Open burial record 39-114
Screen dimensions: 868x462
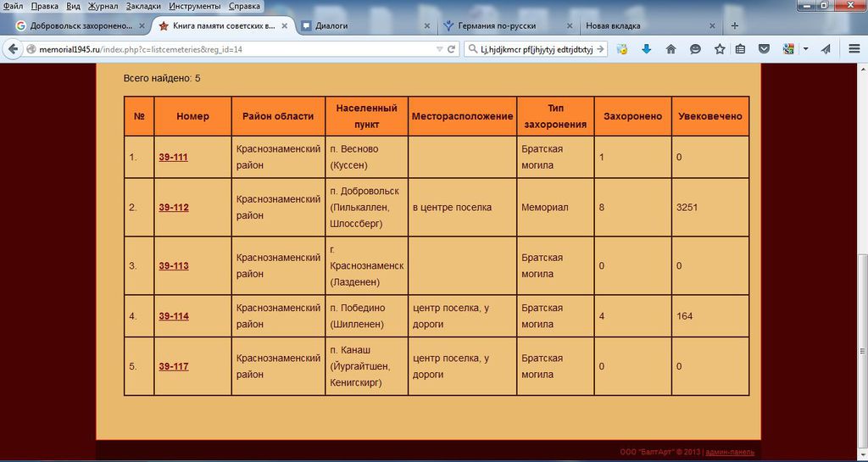(x=173, y=316)
